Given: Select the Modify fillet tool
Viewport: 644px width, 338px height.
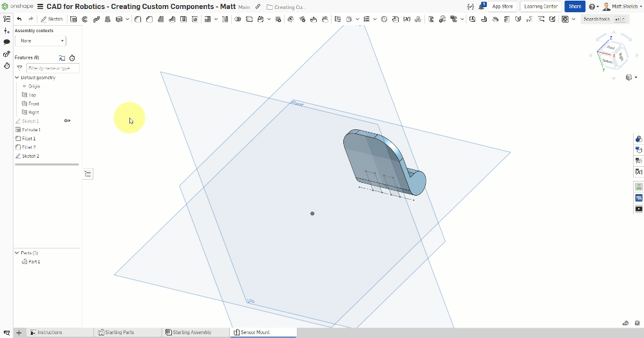Looking at the screenshot, I should 291,19.
